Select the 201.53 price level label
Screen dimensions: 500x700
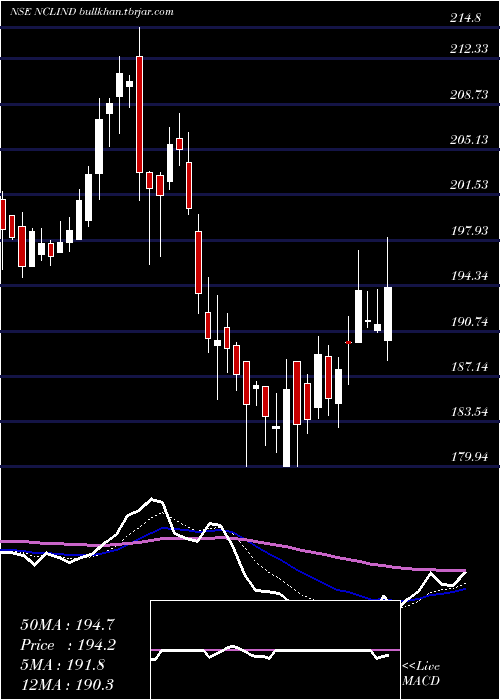(469, 184)
